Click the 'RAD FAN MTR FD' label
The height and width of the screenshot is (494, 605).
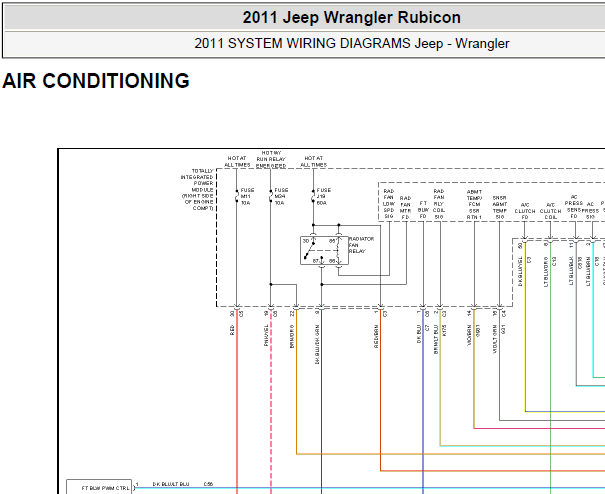coord(405,208)
